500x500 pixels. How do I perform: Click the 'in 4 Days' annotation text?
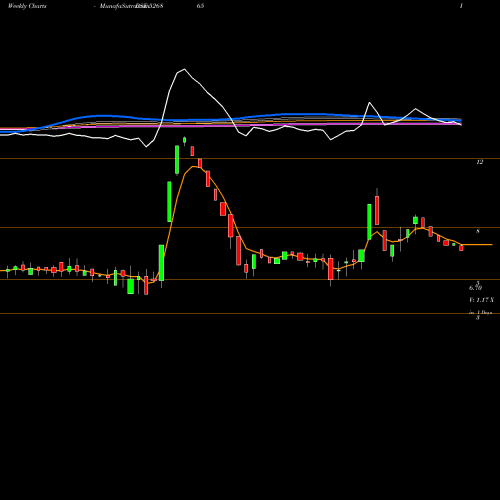coord(481,313)
